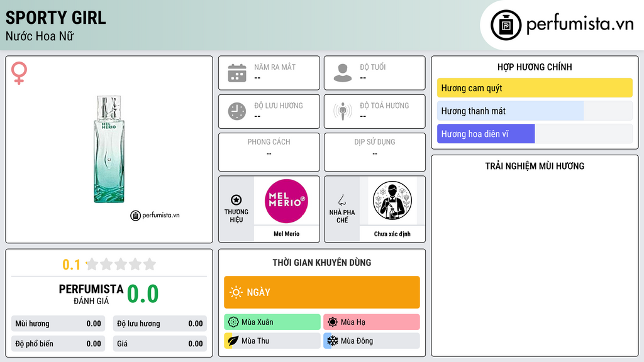Click the purple Hương hoa diên vĩ accord bar
Screen dimensions: 644x362
click(535, 134)
